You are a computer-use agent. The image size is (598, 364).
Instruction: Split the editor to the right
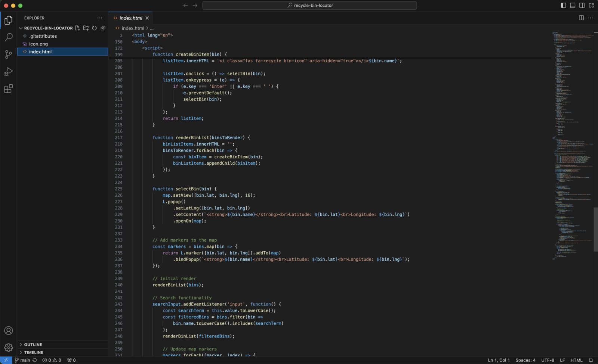coord(581,18)
